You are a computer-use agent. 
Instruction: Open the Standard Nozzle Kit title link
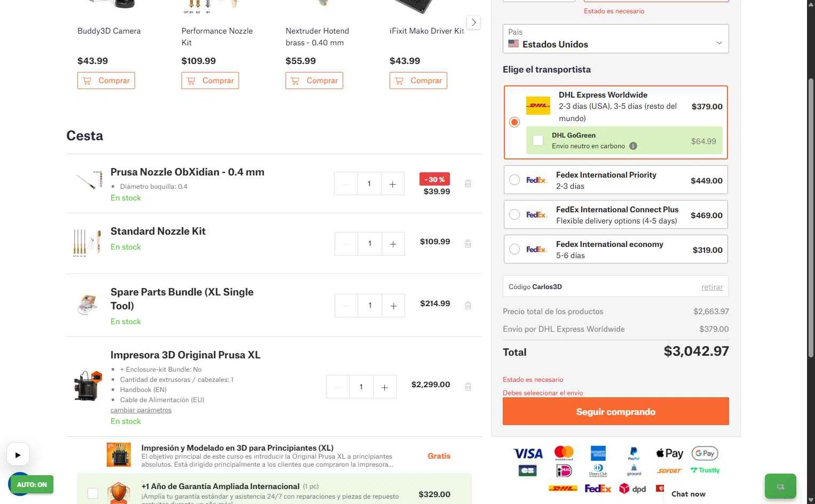[x=158, y=231]
